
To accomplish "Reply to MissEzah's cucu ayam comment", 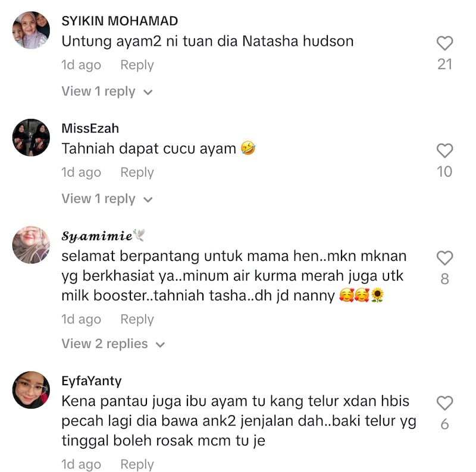I will point(137,172).
